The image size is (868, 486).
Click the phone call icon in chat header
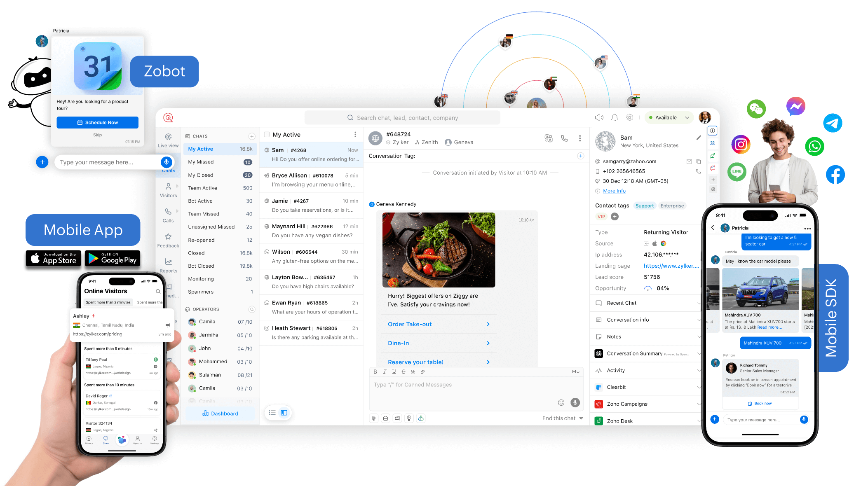pyautogui.click(x=564, y=138)
